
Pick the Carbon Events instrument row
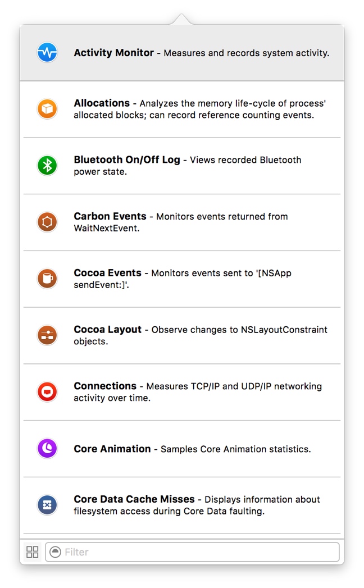(x=110, y=216)
